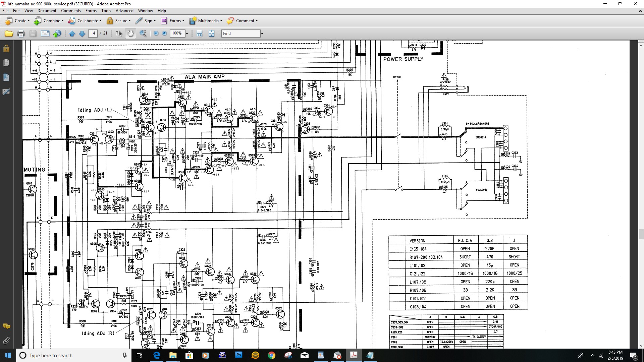Open the Comments panel at sidebar bottom
The width and height of the screenshot is (644, 362).
(6, 326)
